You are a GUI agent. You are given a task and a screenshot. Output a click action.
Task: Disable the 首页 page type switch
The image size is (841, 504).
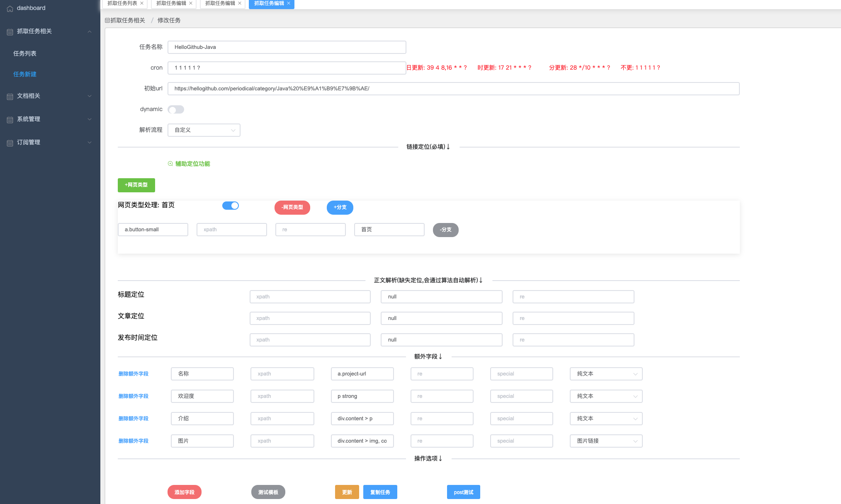tap(231, 206)
